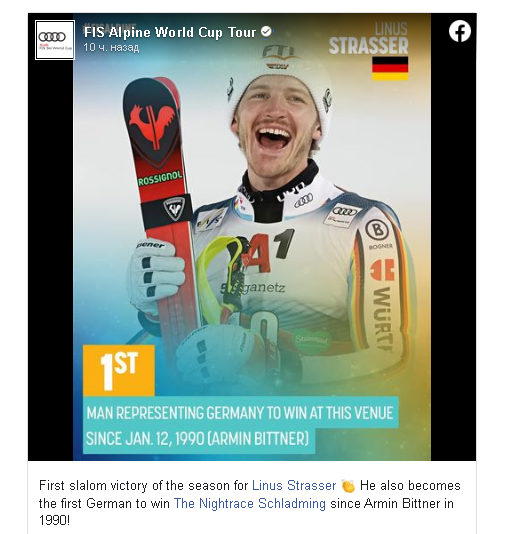Screen dimensions: 512x534
Task: Click the green Rossignol text on ski
Action: point(160,178)
